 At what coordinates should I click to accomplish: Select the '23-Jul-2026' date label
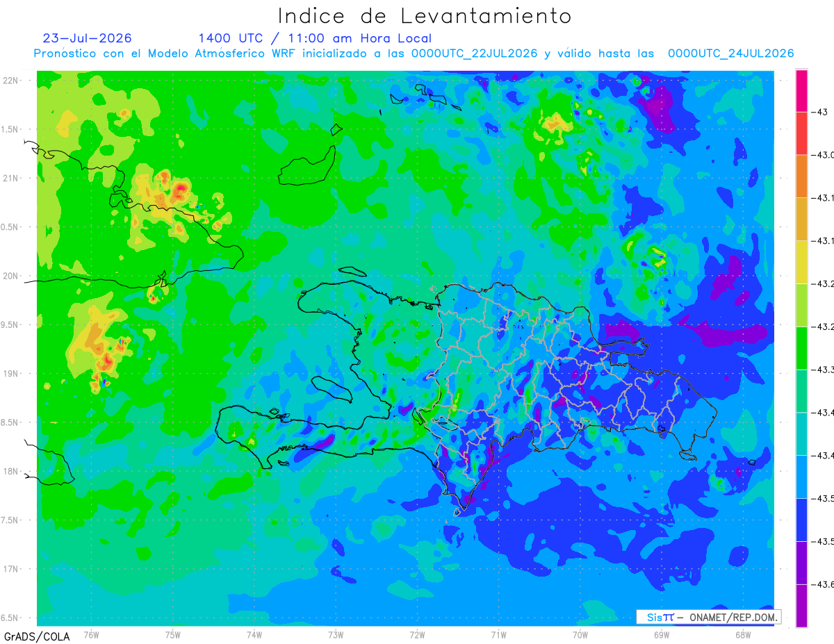(87, 38)
